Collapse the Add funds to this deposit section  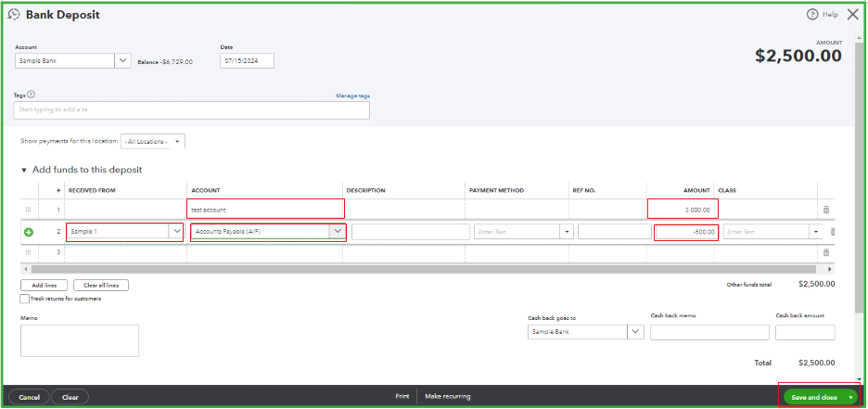point(24,170)
